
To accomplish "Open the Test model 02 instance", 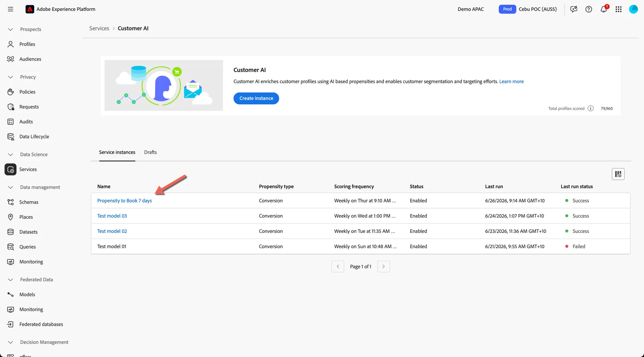I will coord(112,231).
